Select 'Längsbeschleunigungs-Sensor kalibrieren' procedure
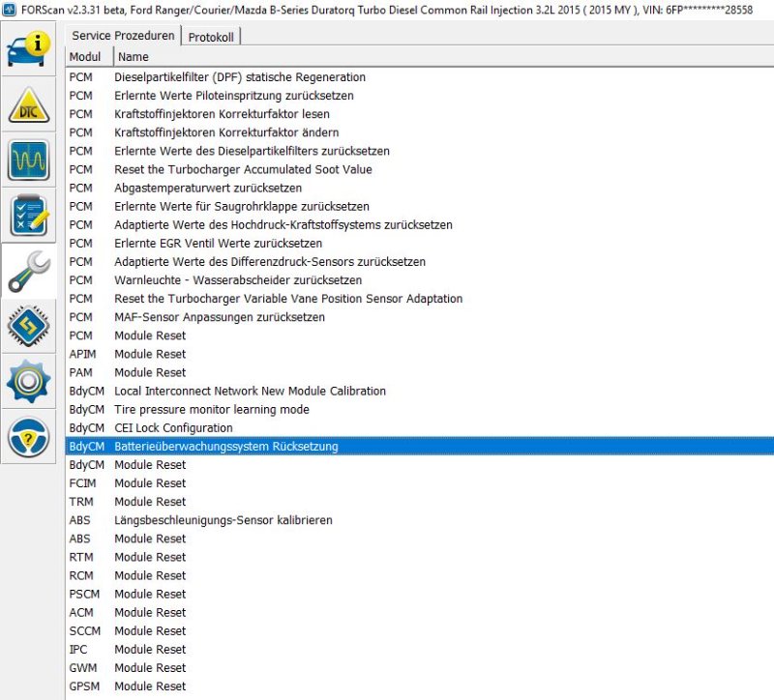Viewport: 774px width, 700px height. pyautogui.click(x=420, y=520)
